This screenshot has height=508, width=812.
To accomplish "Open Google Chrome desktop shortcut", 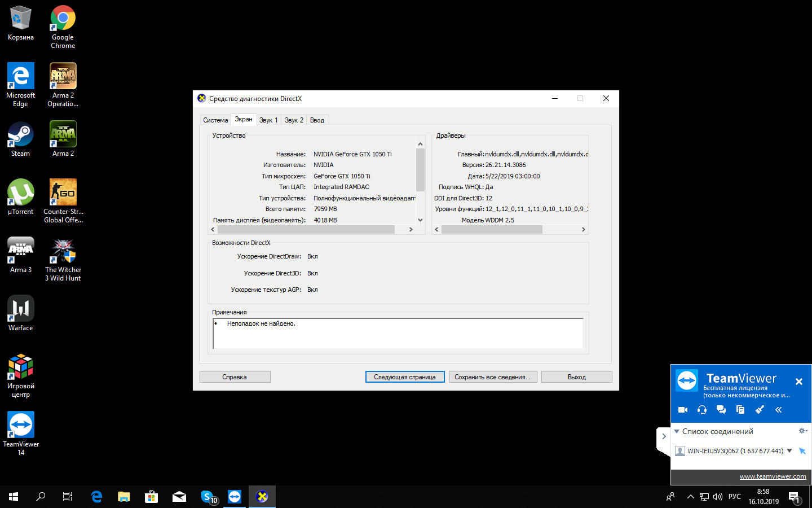I will click(63, 27).
